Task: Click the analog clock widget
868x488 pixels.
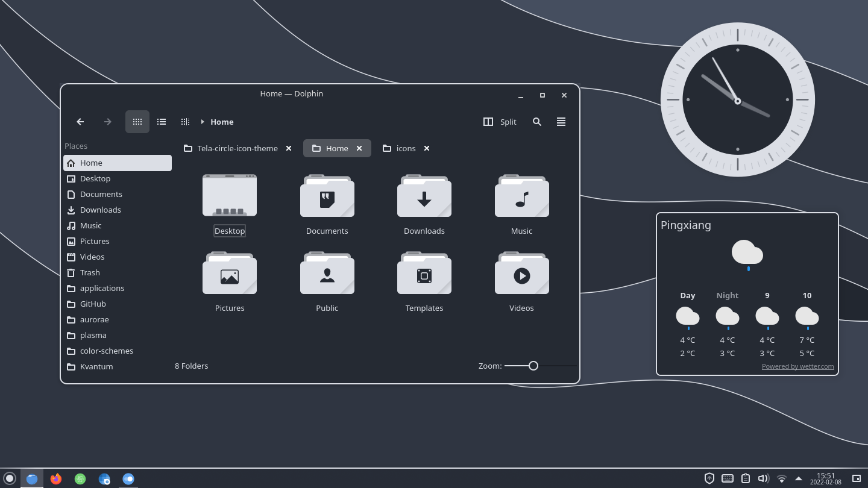Action: point(738,100)
